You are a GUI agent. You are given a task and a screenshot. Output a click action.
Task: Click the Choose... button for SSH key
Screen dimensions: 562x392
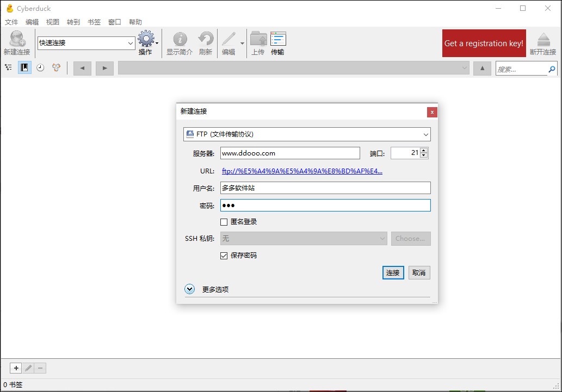(410, 239)
